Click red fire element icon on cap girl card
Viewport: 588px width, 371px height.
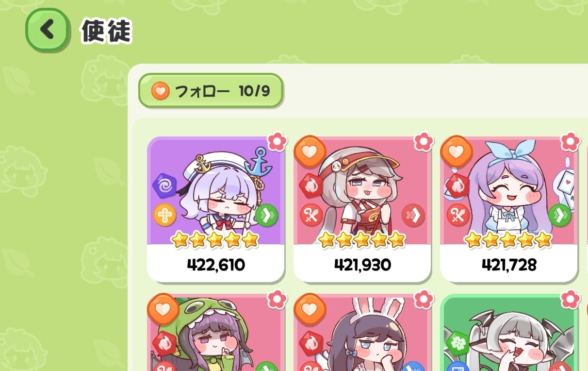[311, 185]
